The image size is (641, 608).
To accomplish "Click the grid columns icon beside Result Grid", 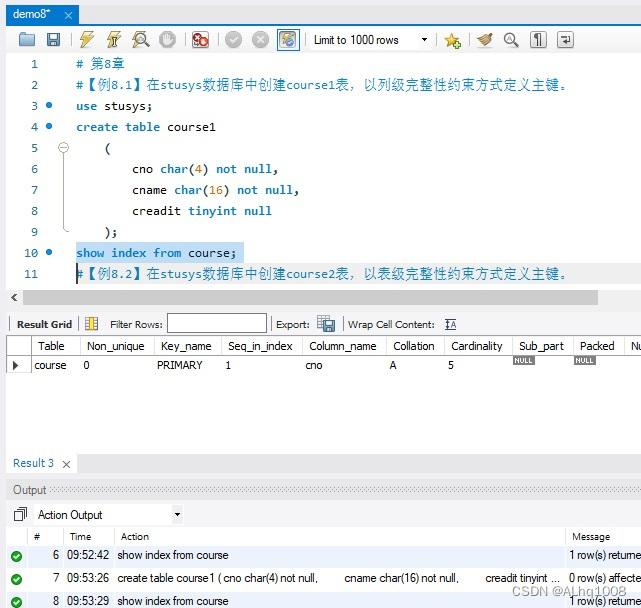I will coord(92,324).
